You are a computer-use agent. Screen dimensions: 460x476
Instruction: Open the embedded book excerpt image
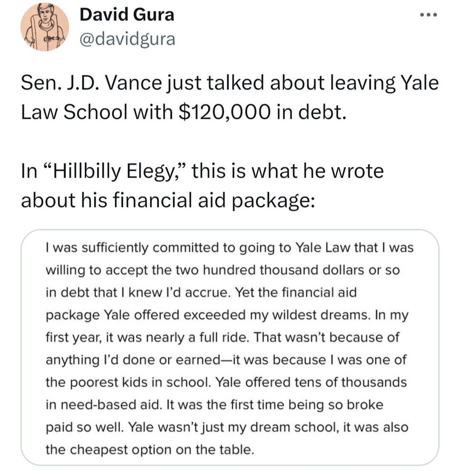(230, 347)
